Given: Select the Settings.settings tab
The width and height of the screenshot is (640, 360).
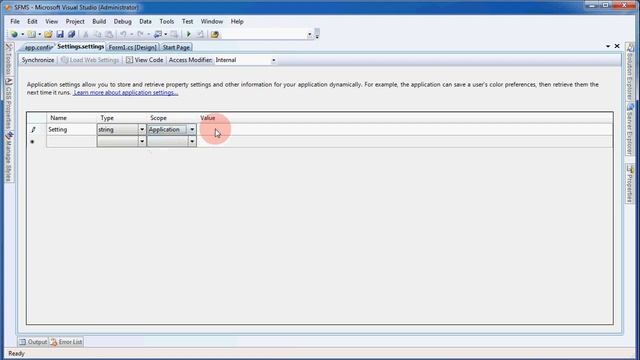Looking at the screenshot, I should 80,47.
